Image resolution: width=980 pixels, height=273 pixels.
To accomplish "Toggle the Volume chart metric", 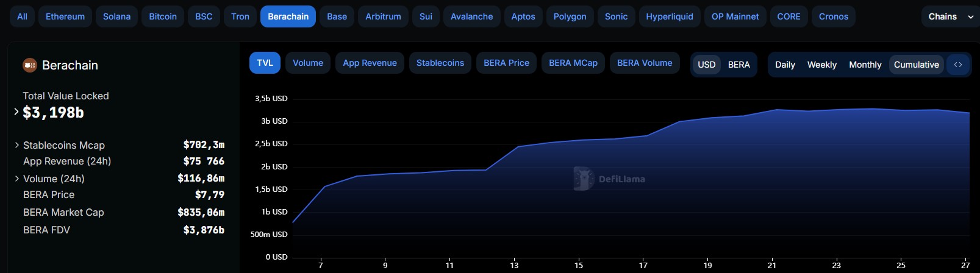I will [x=308, y=63].
